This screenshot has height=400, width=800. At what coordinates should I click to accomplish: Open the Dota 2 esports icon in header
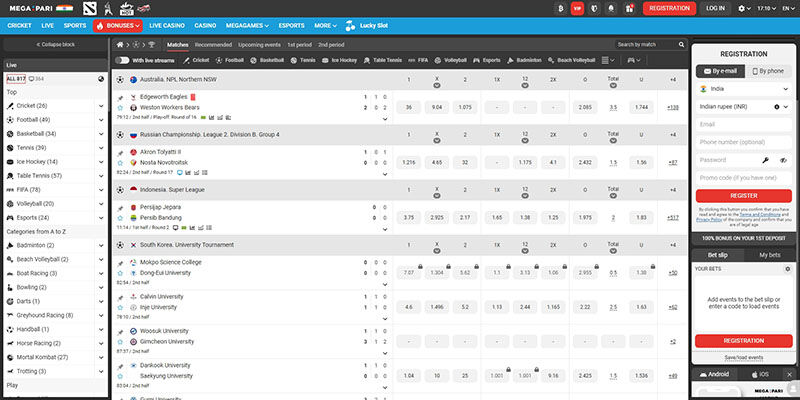tap(89, 8)
